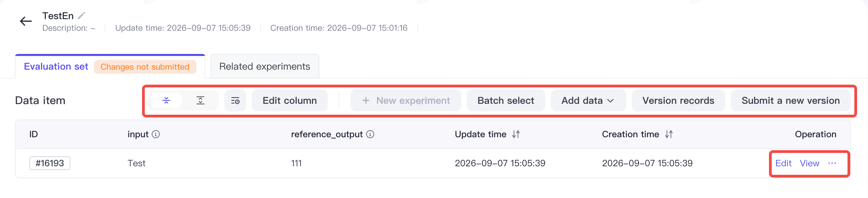Click the View link for row #16193

pyautogui.click(x=810, y=163)
